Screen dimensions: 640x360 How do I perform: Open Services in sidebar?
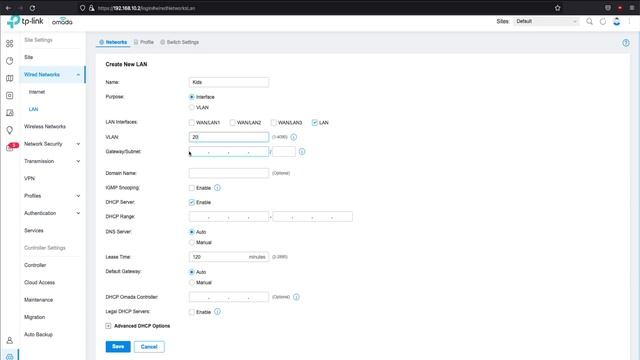pos(33,231)
